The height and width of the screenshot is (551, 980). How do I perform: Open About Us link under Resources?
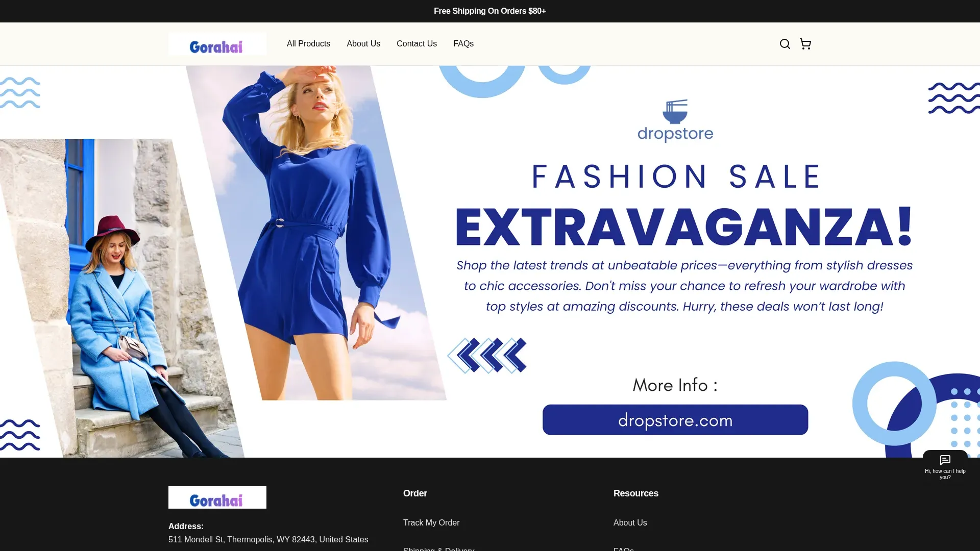(x=630, y=522)
